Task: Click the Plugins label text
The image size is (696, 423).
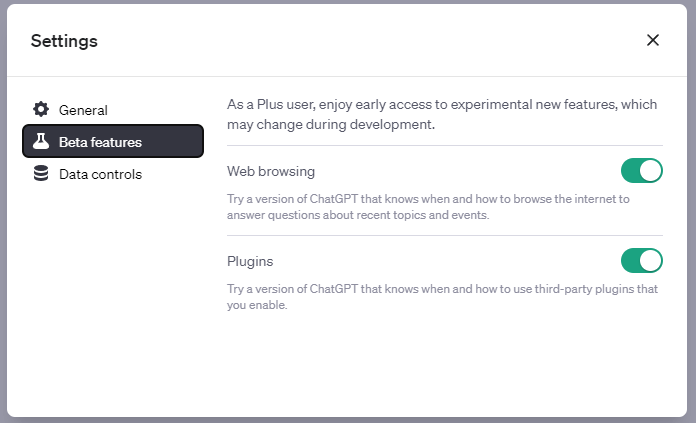Action: tap(250, 261)
